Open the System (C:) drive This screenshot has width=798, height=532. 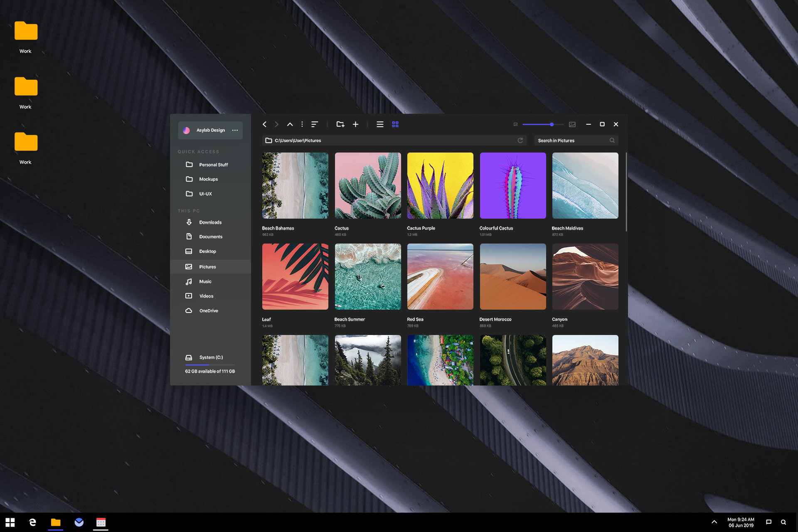[x=211, y=357]
